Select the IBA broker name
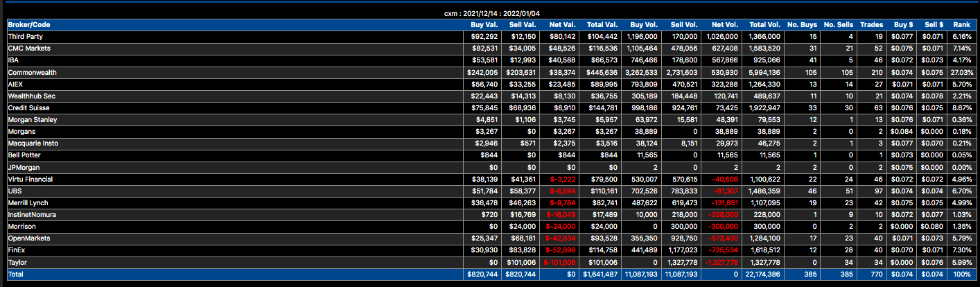Viewport: 980px width, 287px height. 12,60
